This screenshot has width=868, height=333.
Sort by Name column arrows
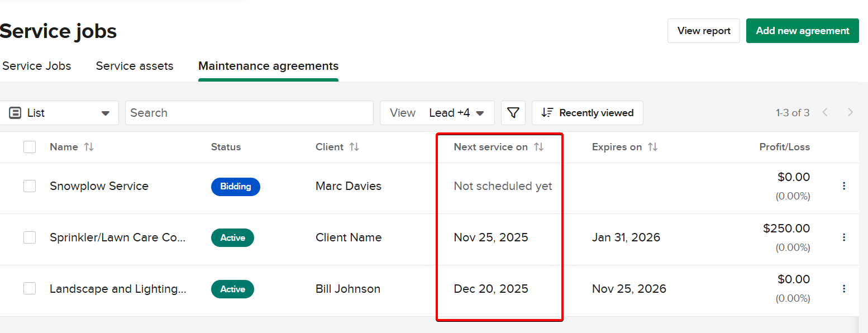[x=89, y=147]
